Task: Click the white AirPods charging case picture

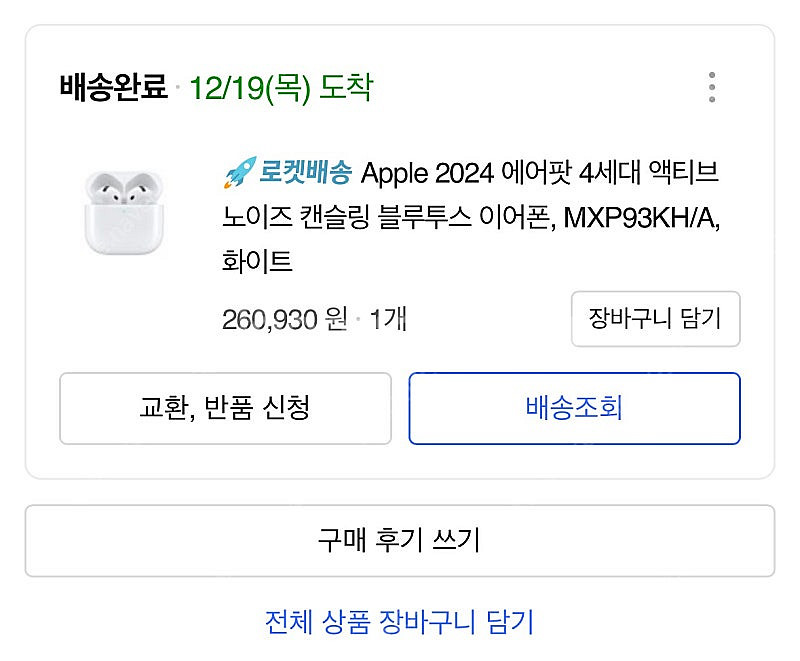Action: click(124, 213)
